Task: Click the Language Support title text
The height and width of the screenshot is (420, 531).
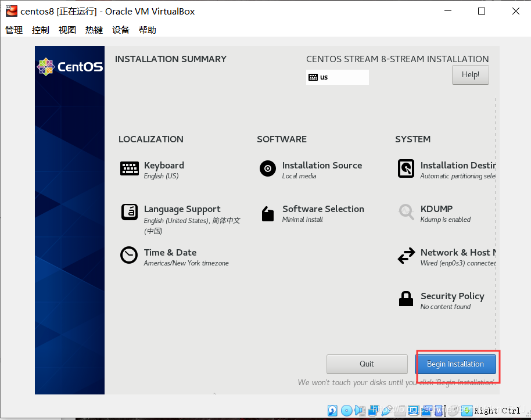Action: click(x=182, y=209)
